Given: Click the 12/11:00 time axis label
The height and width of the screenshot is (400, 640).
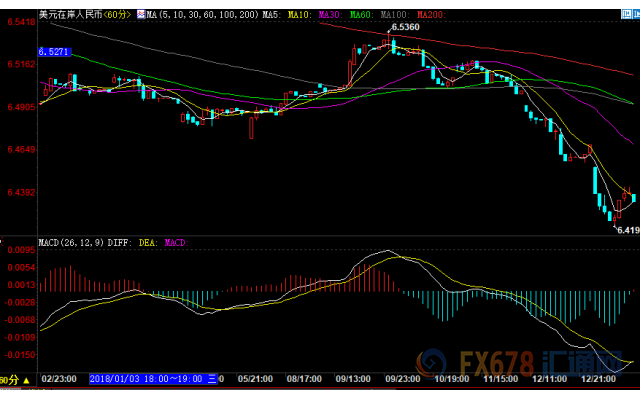Looking at the screenshot, I should pyautogui.click(x=549, y=379).
